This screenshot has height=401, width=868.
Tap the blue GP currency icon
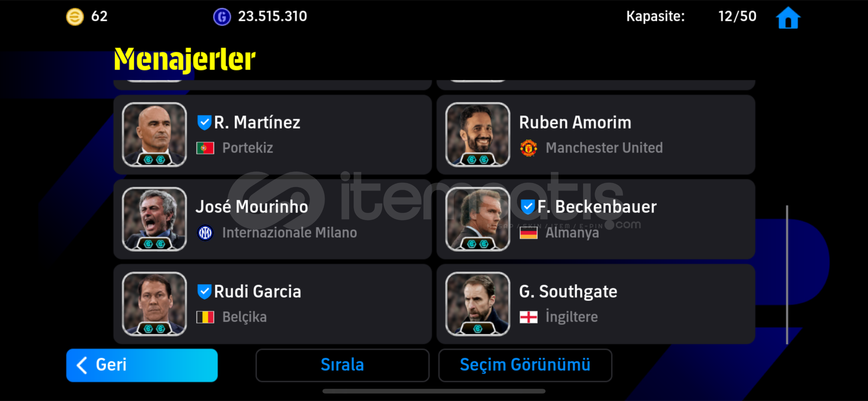click(222, 17)
